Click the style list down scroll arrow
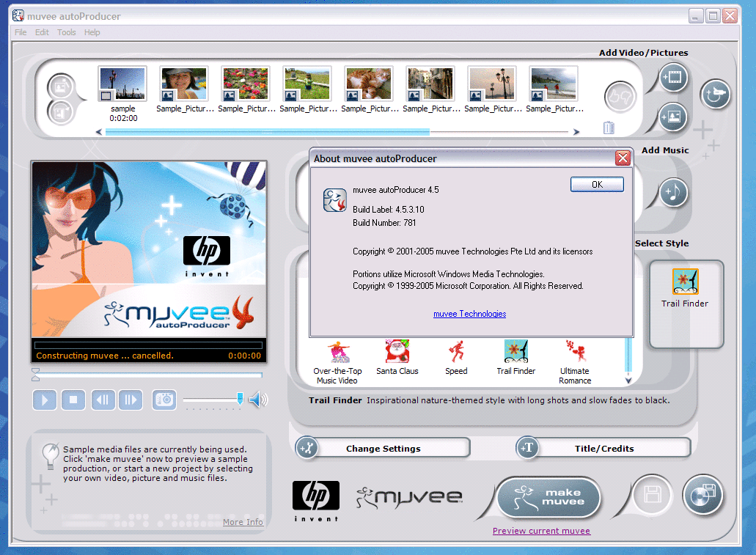This screenshot has width=756, height=555. 628,380
